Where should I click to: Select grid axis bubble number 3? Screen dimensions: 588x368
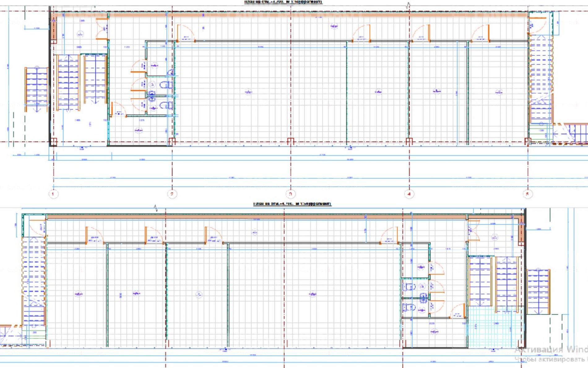point(290,194)
